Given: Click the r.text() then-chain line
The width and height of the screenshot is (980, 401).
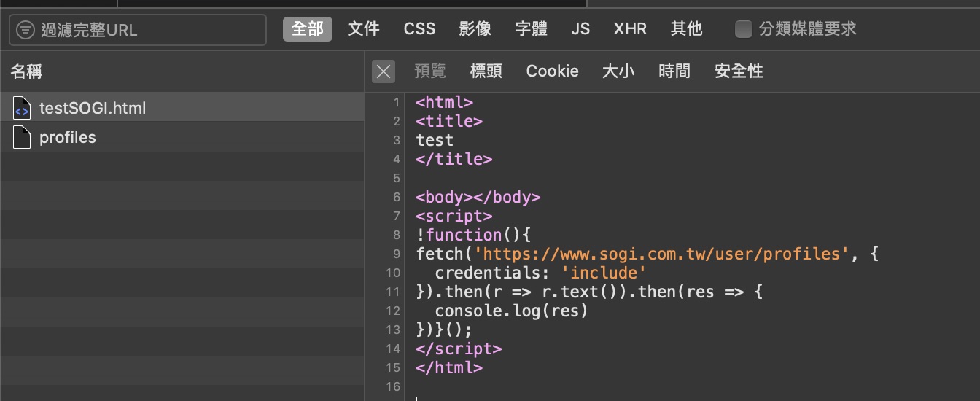Looking at the screenshot, I should [588, 292].
